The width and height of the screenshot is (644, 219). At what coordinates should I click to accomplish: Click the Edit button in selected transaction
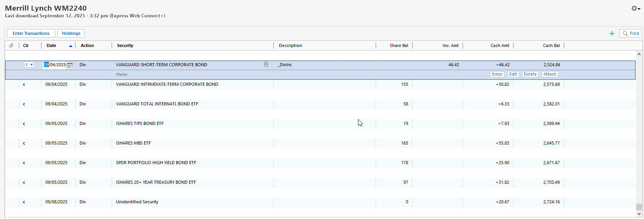[513, 74]
